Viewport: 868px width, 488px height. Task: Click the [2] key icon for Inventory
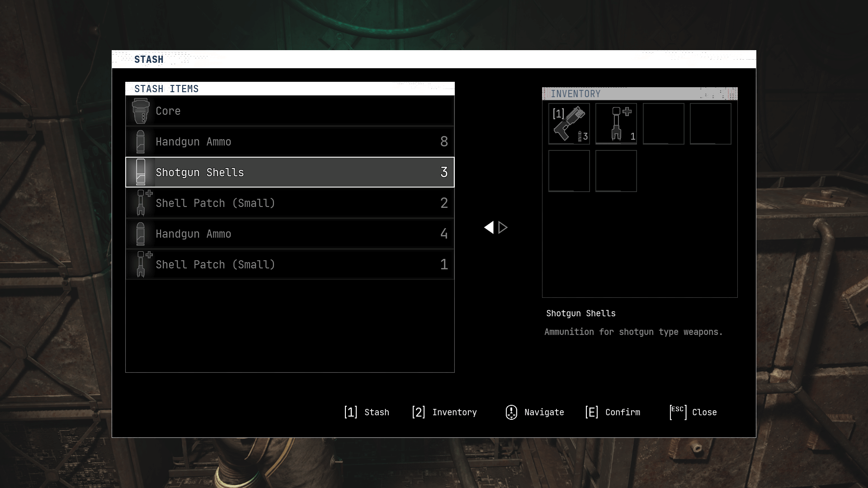[x=419, y=412]
